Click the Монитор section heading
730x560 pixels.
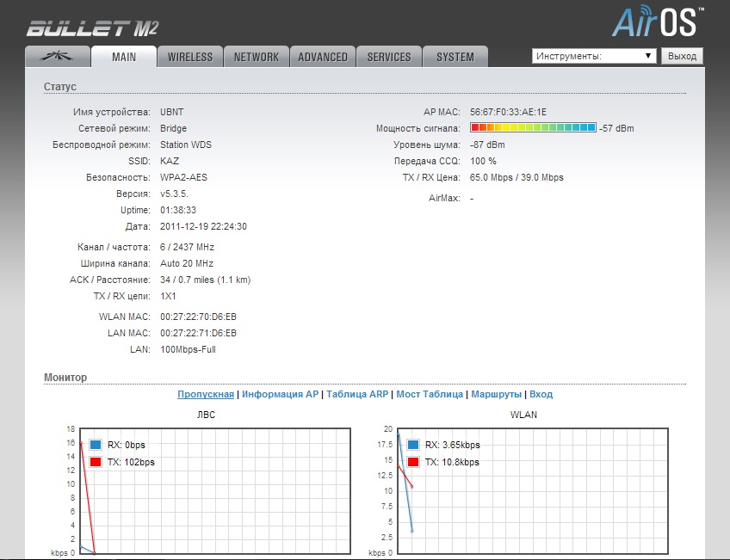point(65,378)
